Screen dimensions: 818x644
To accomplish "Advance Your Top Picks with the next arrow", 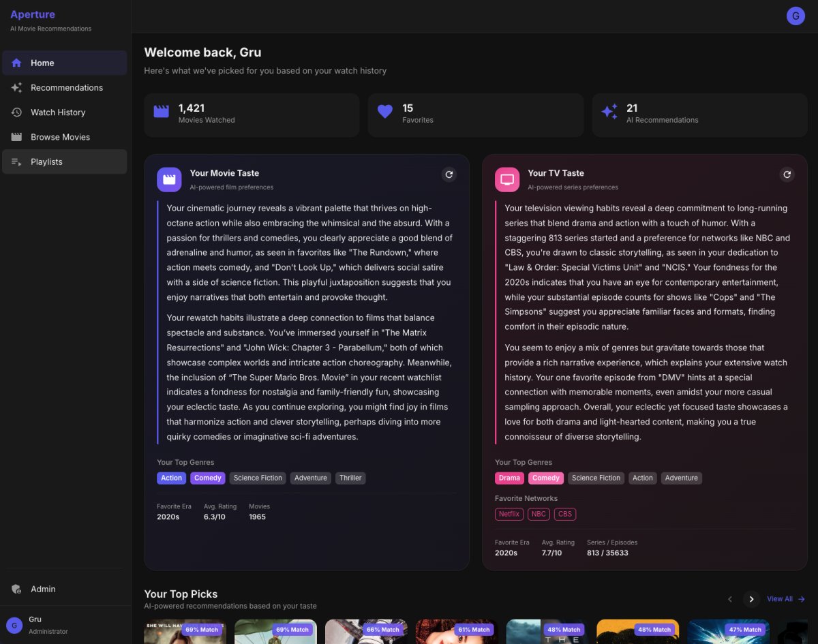I will coord(751,599).
